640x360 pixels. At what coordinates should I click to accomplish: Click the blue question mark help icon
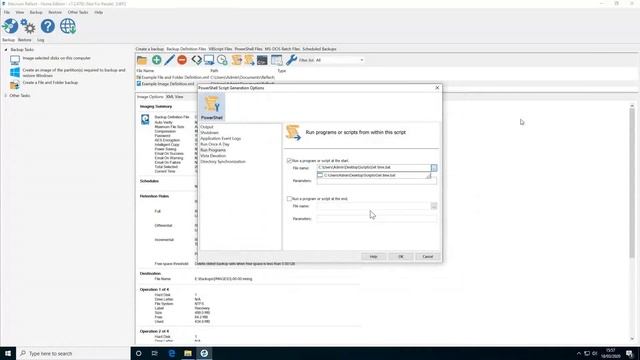[x=48, y=27]
